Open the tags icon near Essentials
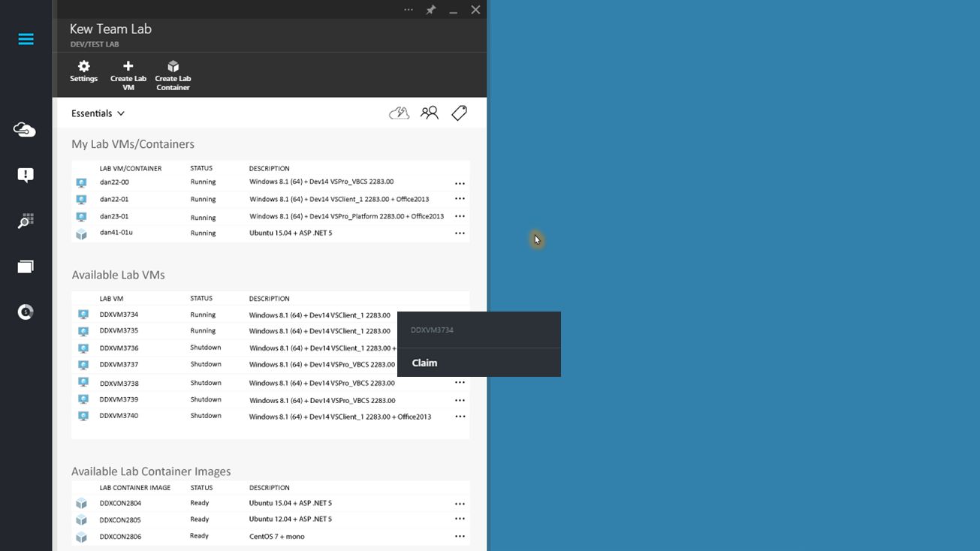 pyautogui.click(x=460, y=113)
